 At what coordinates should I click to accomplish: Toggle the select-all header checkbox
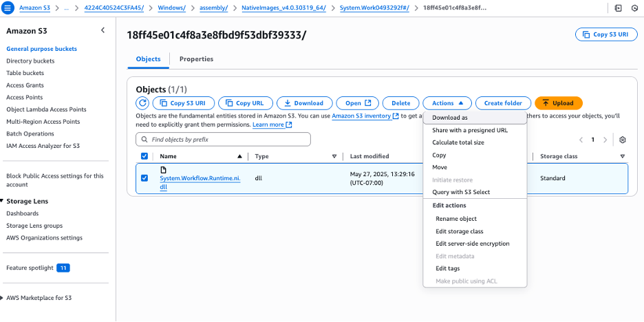pyautogui.click(x=144, y=156)
